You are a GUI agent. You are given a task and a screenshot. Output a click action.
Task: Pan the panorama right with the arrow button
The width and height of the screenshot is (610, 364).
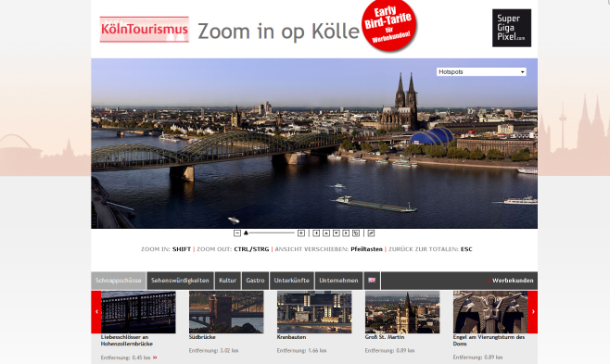coord(346,233)
